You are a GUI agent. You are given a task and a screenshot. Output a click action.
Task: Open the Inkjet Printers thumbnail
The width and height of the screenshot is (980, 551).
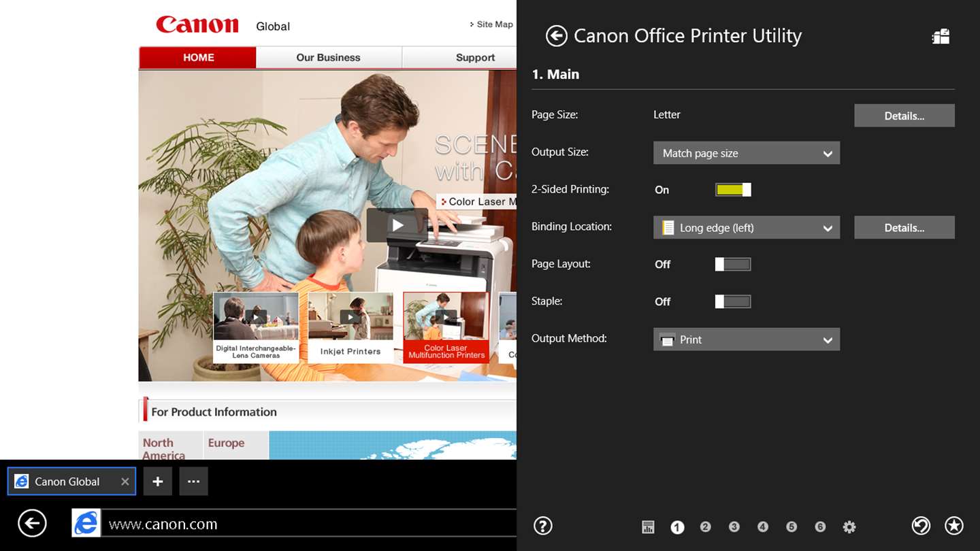(350, 327)
